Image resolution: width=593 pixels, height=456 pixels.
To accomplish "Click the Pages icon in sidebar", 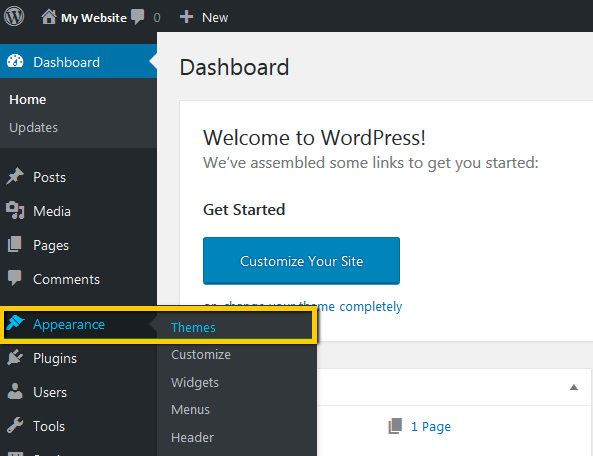I will 15,244.
